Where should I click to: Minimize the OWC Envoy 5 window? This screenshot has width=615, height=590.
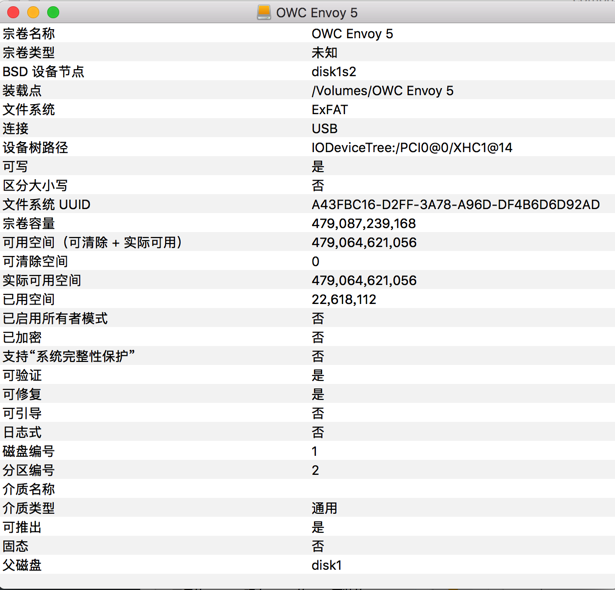(x=33, y=13)
